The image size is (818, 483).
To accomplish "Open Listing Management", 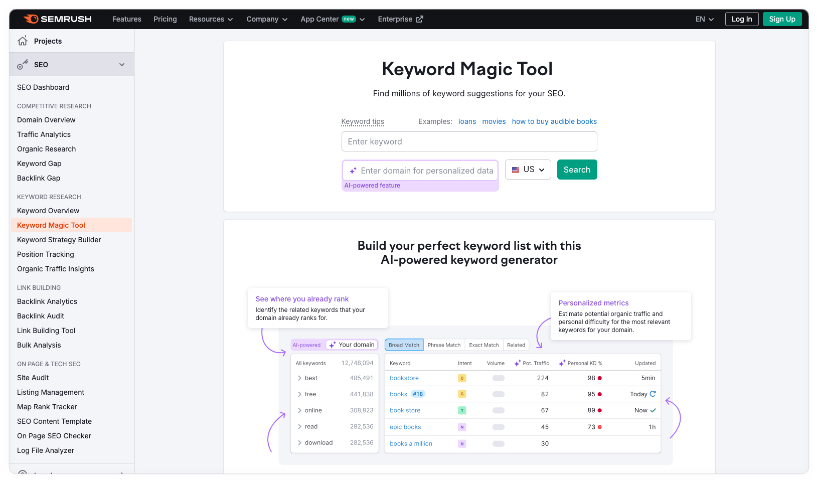I will tap(50, 392).
